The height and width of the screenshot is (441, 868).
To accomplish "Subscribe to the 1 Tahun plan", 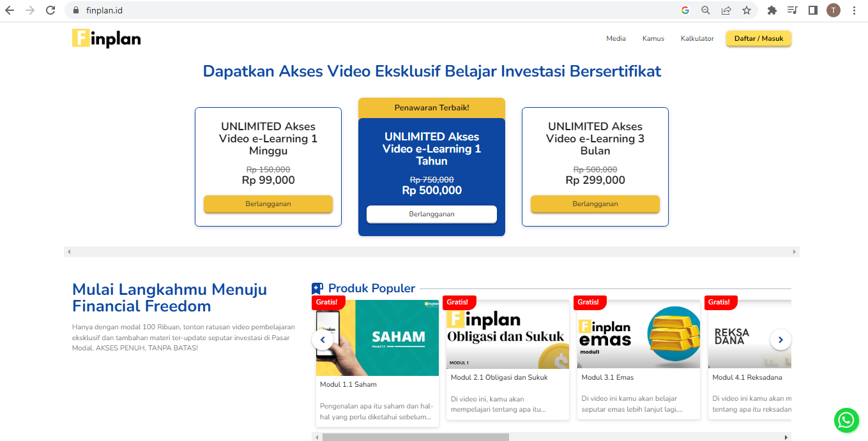I will 431,214.
